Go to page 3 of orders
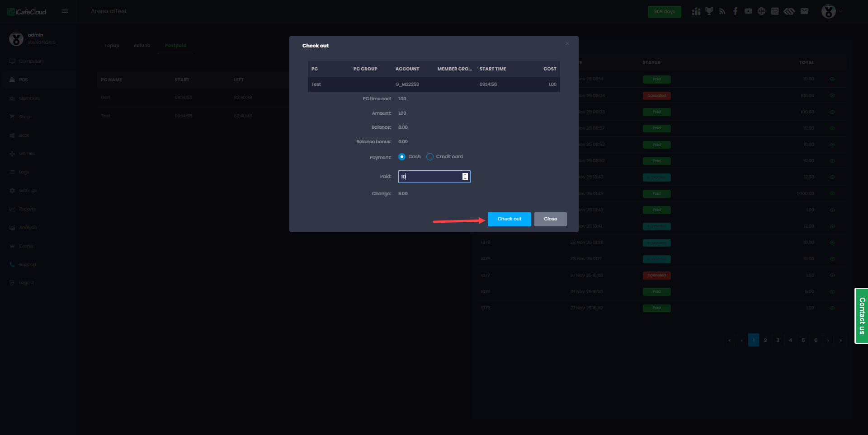 pos(778,341)
